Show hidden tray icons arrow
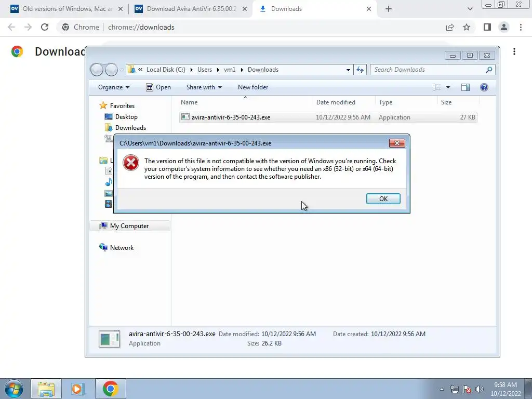This screenshot has height=399, width=532. (442, 389)
